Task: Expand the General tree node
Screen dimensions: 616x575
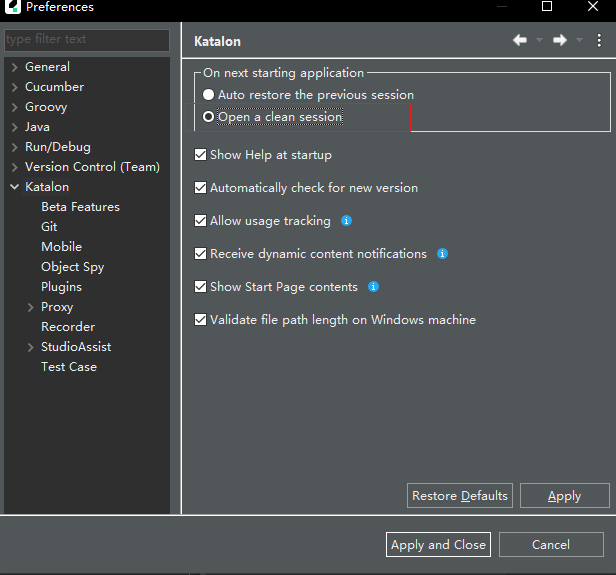Action: point(15,67)
